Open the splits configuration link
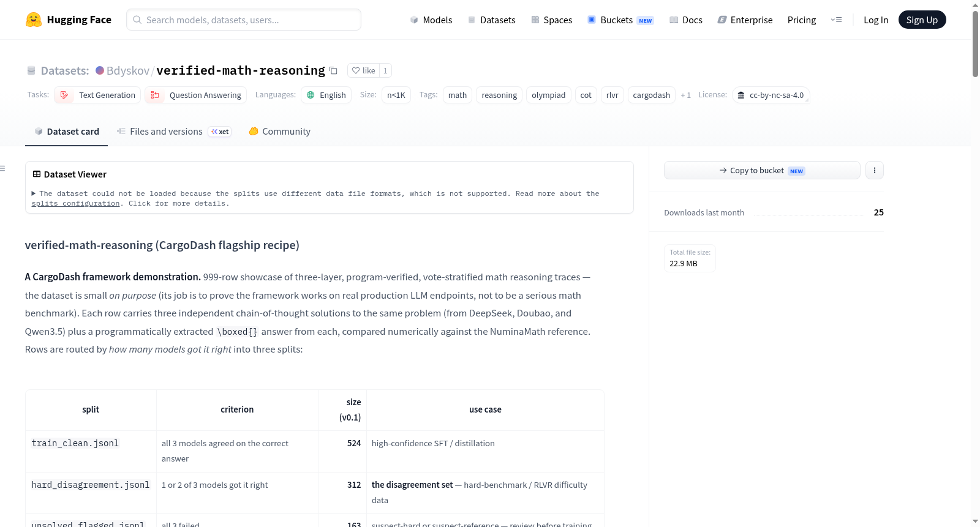 click(x=75, y=203)
